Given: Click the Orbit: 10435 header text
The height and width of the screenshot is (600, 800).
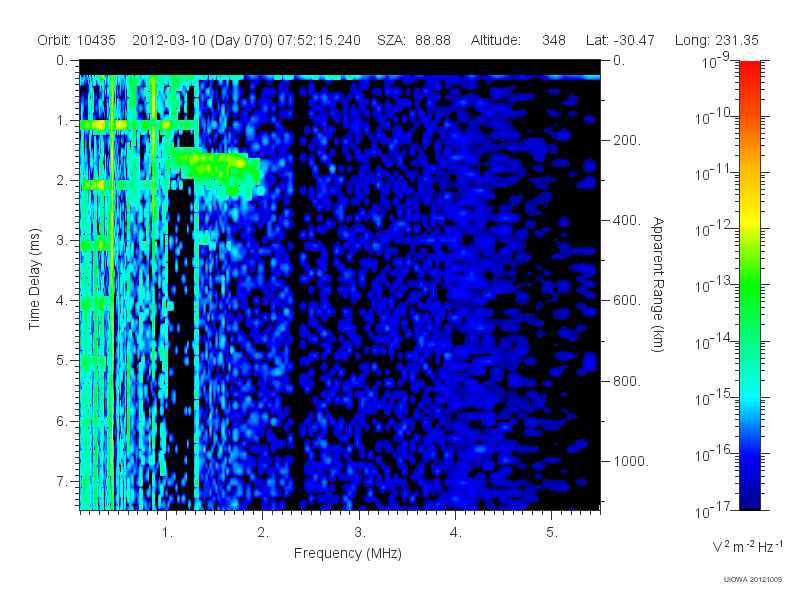Looking at the screenshot, I should [77, 40].
